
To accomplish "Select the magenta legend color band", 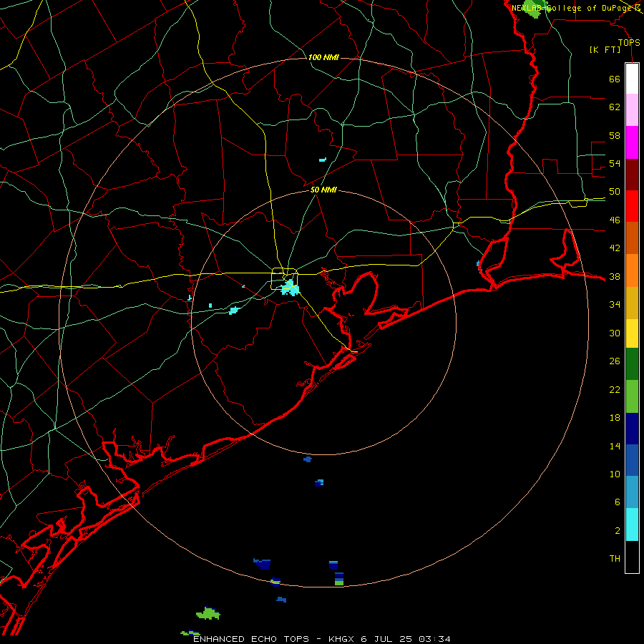I will [x=632, y=142].
